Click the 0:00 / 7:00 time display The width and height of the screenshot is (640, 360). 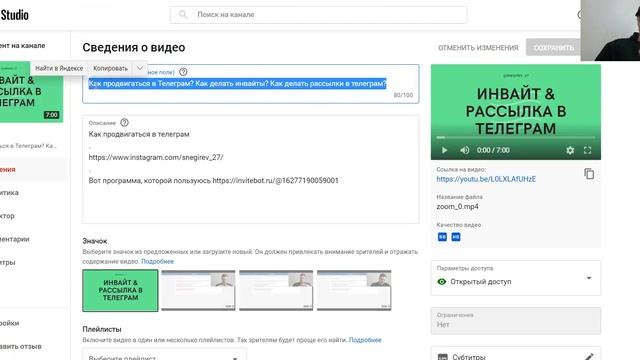[x=493, y=150]
